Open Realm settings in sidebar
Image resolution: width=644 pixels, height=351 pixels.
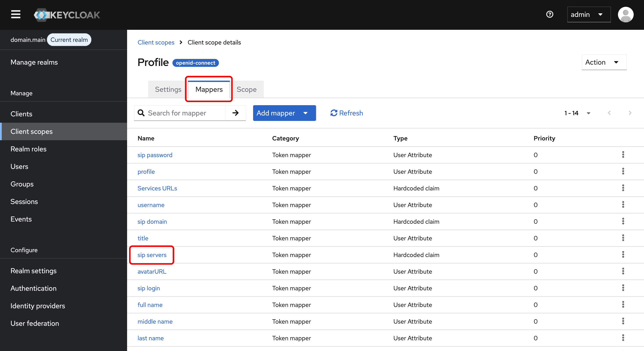(34, 271)
